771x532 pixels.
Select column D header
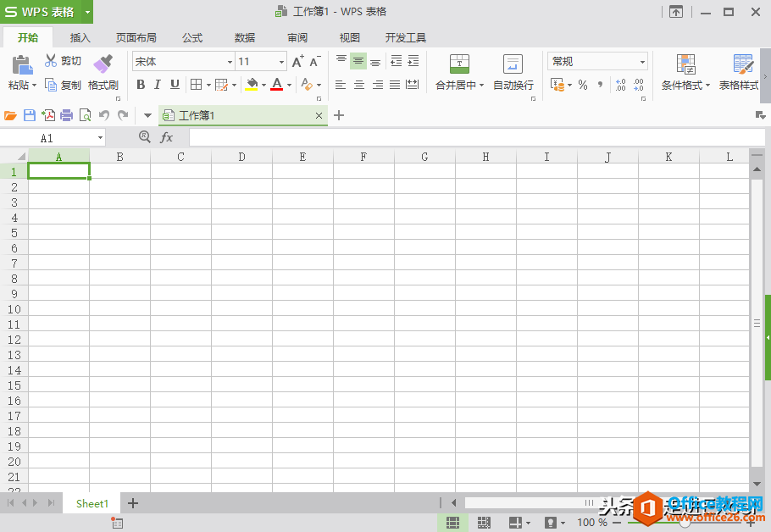(242, 157)
